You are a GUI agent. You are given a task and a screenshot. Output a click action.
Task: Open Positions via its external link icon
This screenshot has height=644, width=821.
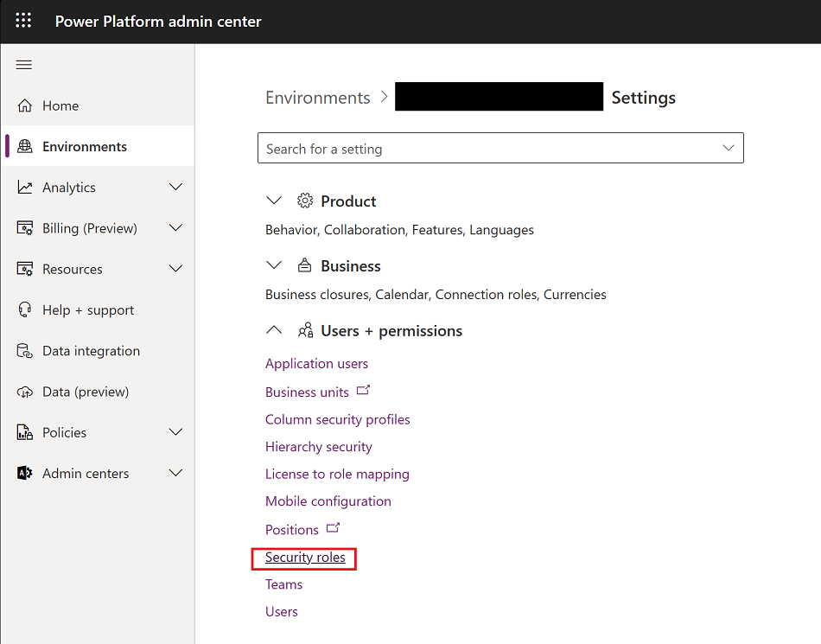[333, 528]
